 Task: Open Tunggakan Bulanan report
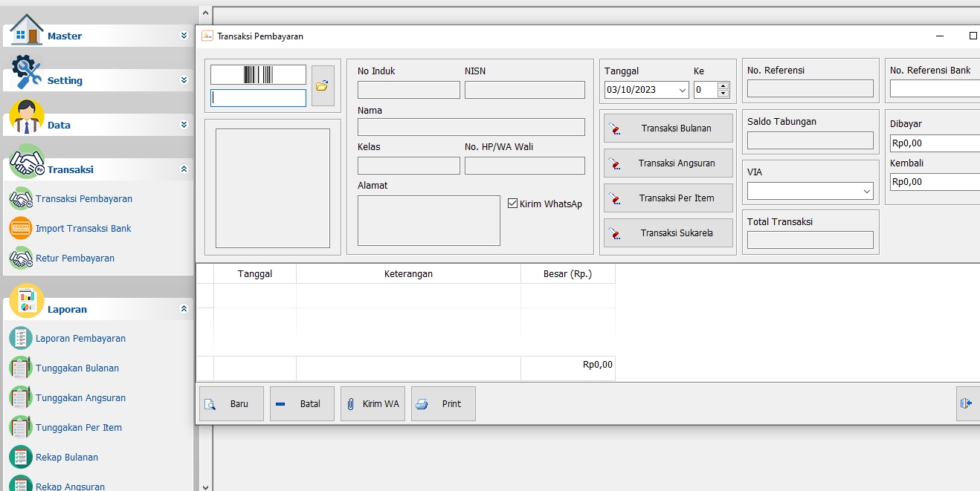(x=77, y=368)
